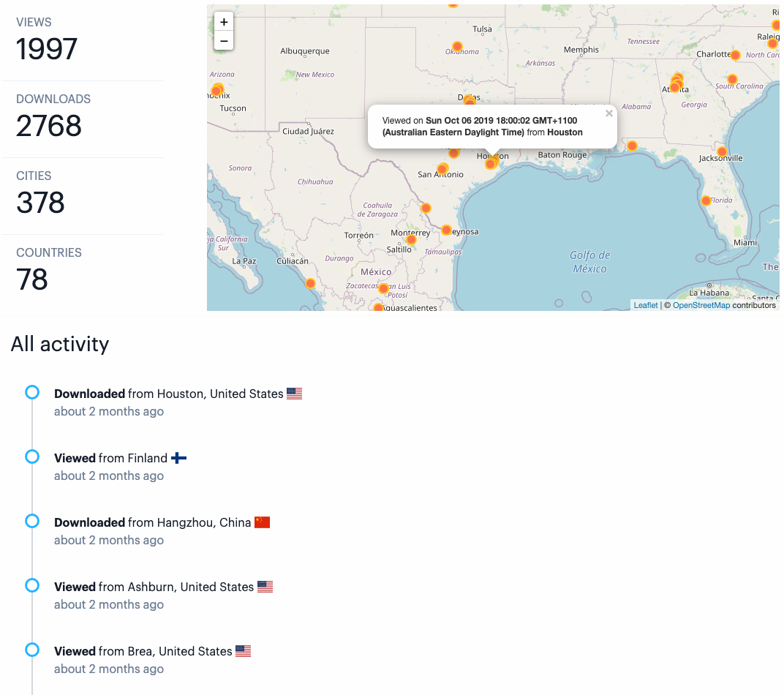Screen dimensions: 784x695
Task: Click 'Viewed from Brea, United States' entry
Action: 153,651
